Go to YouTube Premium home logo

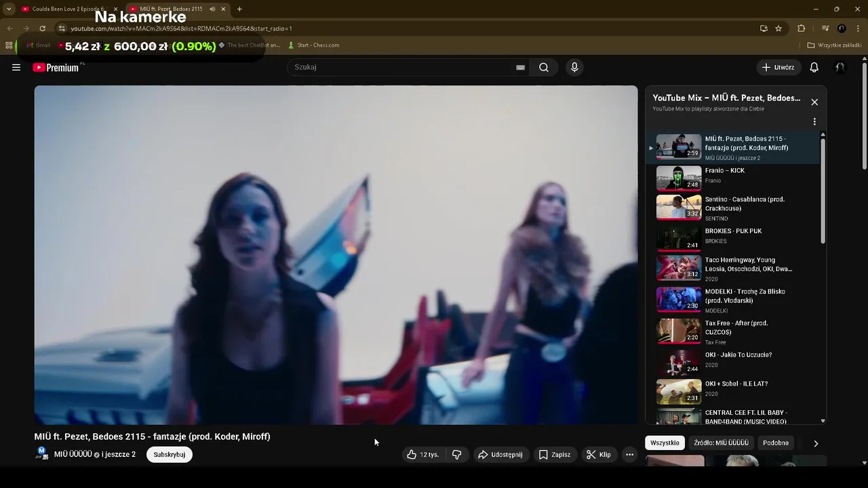[56, 67]
